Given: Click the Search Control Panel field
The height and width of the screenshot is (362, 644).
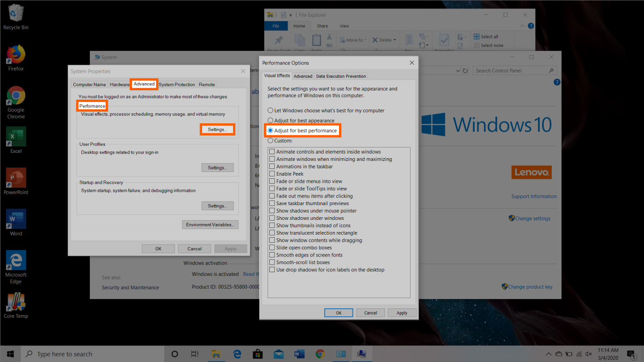Looking at the screenshot, I should (510, 71).
